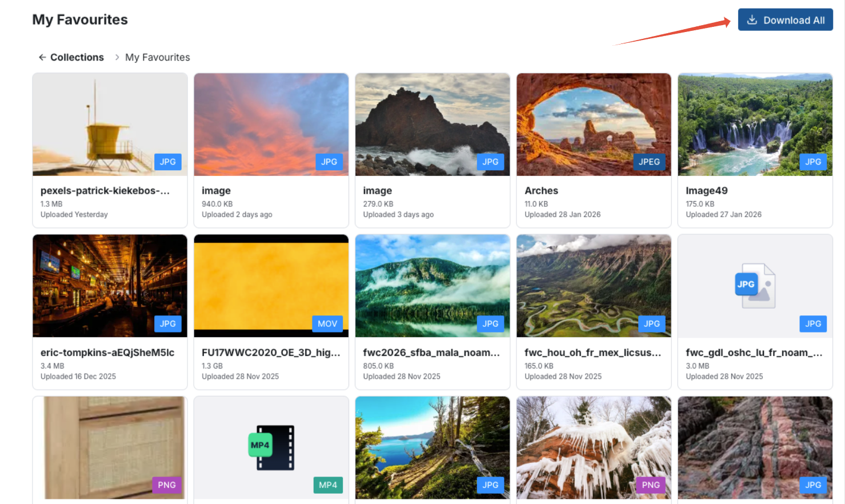Open the rocky coast wave thumbnail

click(x=432, y=125)
